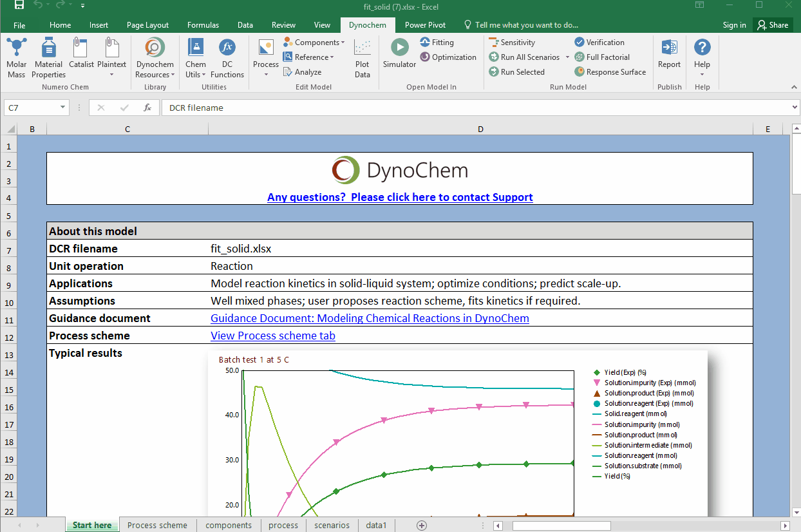Click the Name Box showing C7
This screenshot has height=532, width=801.
point(31,108)
